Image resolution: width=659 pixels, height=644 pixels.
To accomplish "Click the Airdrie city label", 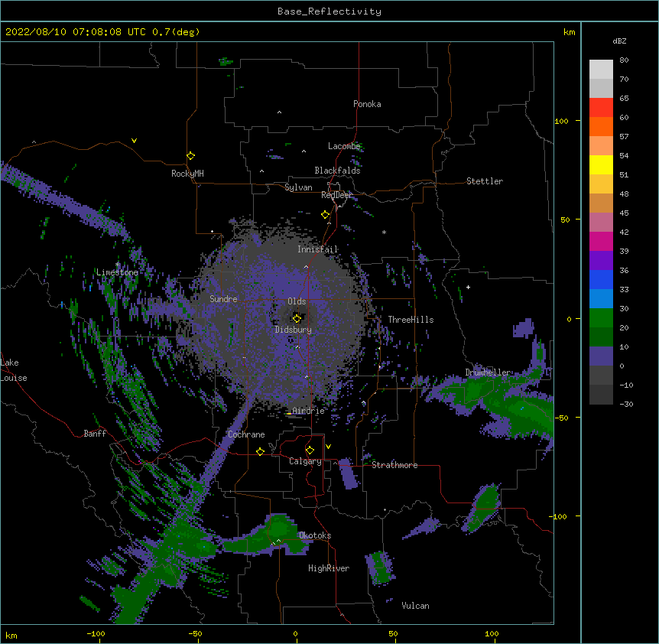I will click(309, 411).
